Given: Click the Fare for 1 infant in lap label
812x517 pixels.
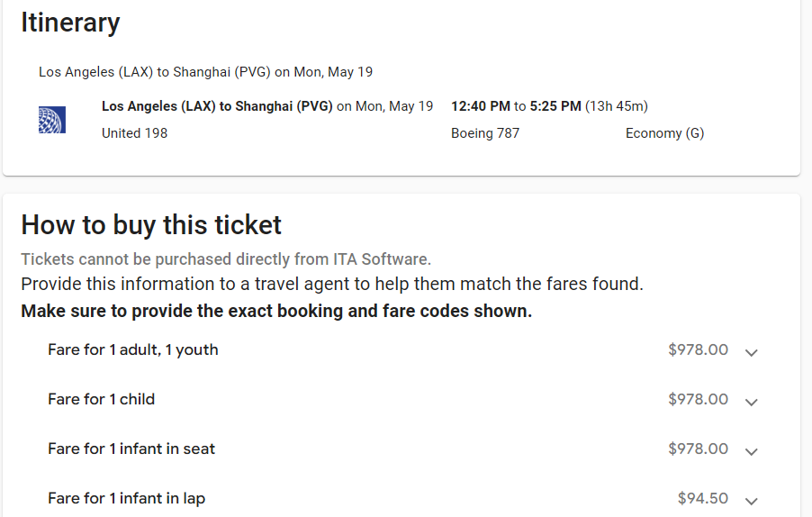Looking at the screenshot, I should (x=126, y=498).
